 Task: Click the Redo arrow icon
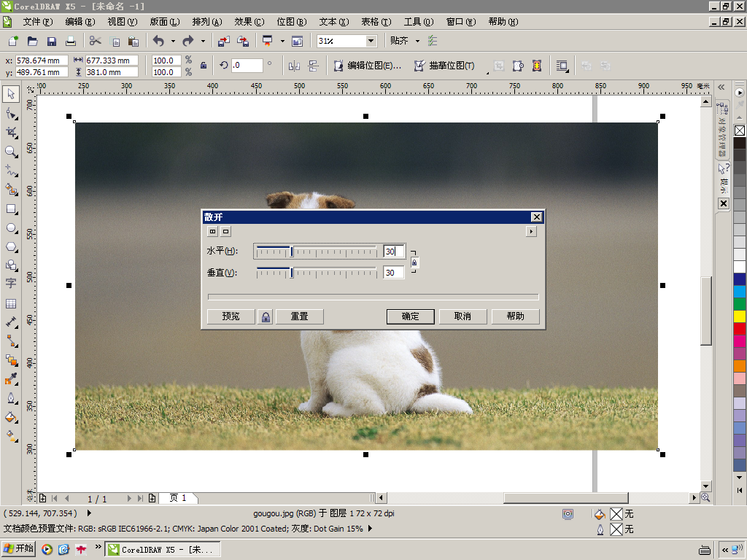click(188, 41)
